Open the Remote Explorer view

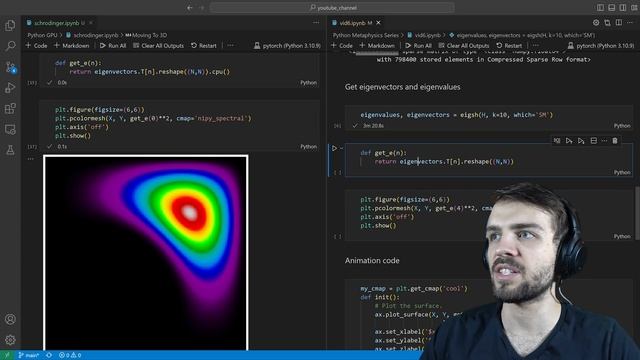(x=10, y=129)
